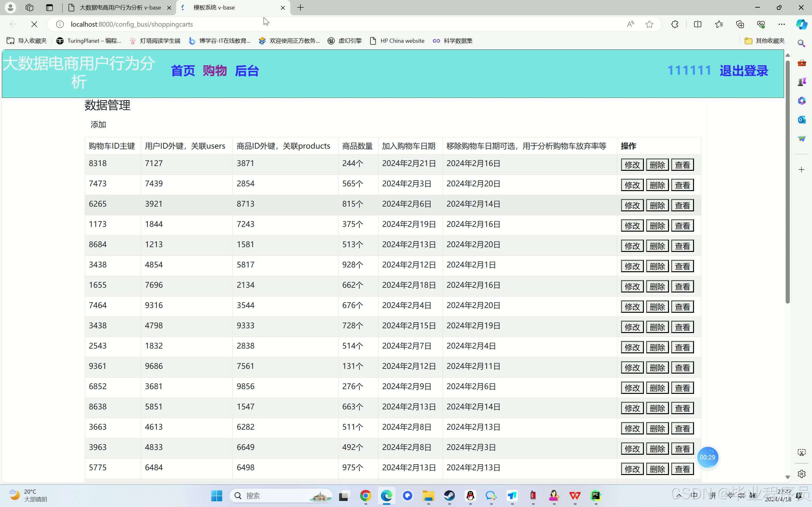
Task: Toggle the favorites star for this page
Action: click(650, 24)
